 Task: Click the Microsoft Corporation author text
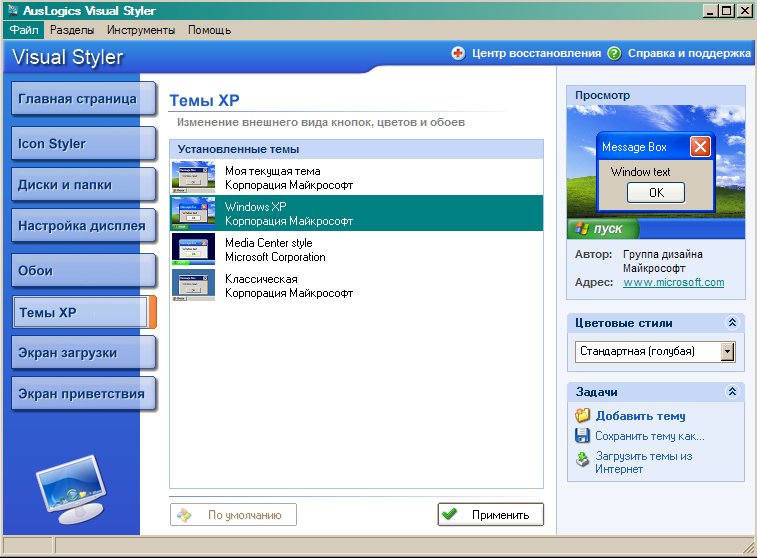275,257
